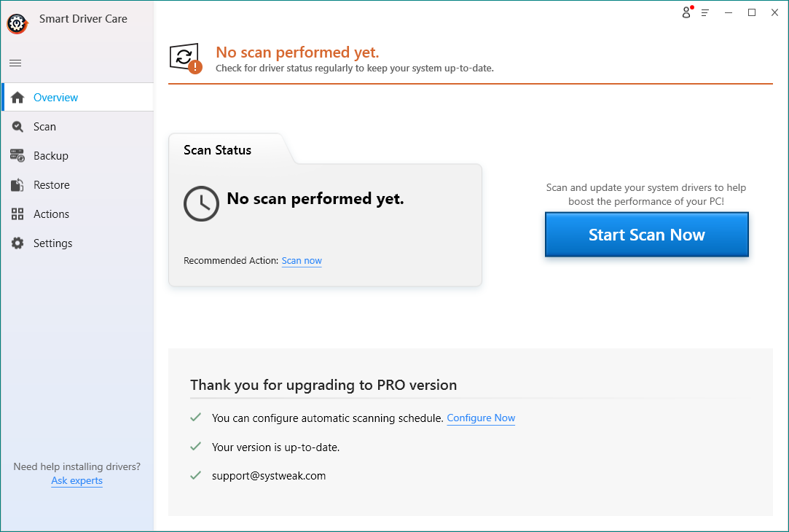The height and width of the screenshot is (532, 789).
Task: Open the Scan section
Action: point(44,127)
